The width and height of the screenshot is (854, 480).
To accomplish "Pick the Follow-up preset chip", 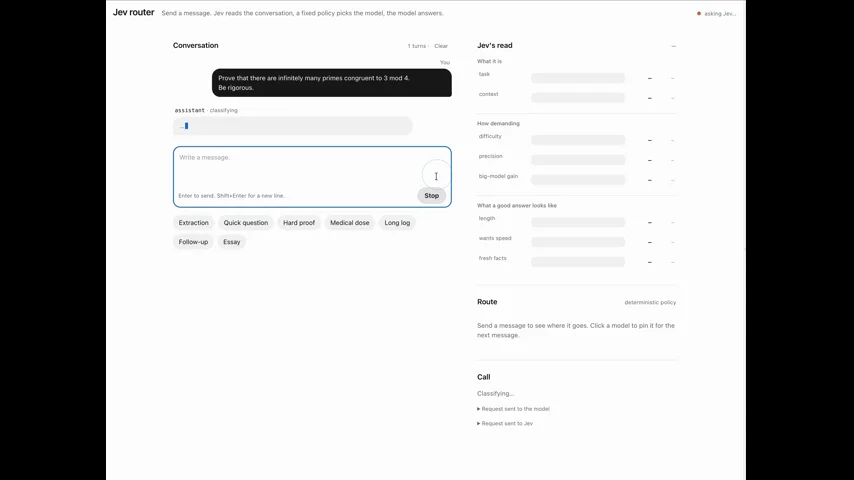I will [193, 242].
